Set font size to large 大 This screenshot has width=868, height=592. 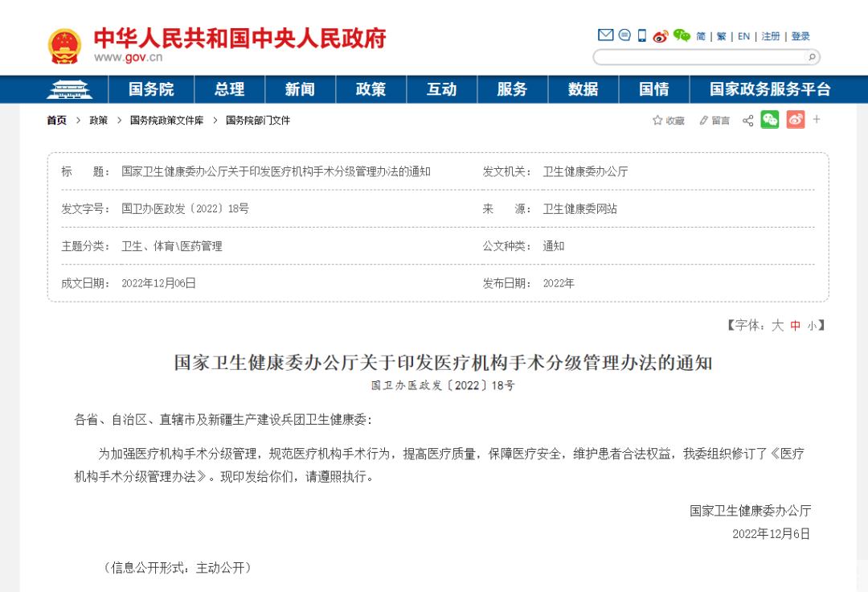tap(777, 326)
